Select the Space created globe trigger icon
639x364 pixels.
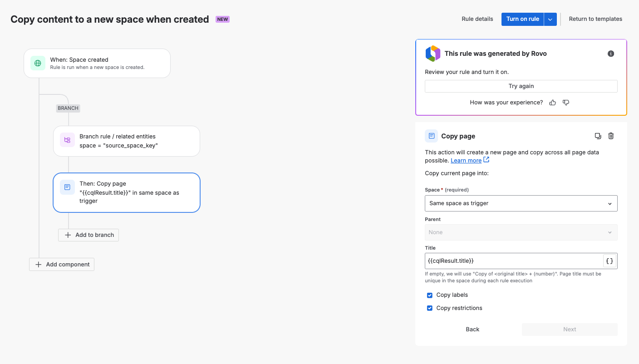38,63
